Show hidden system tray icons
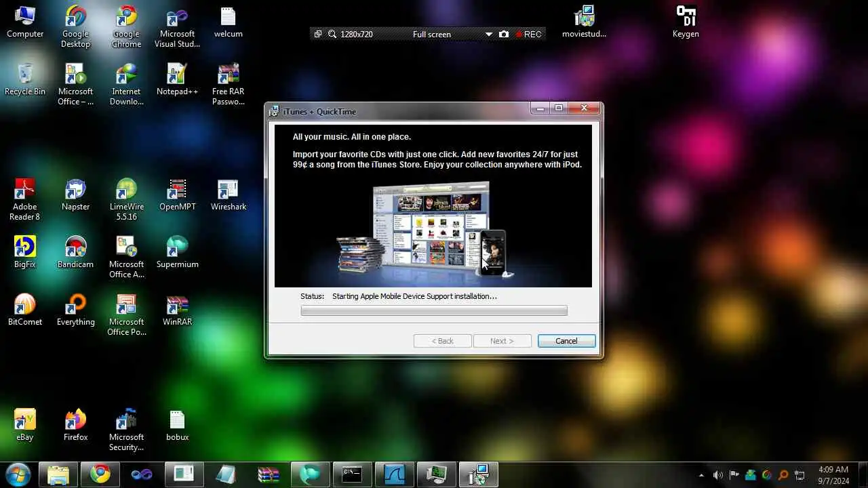Image resolution: width=868 pixels, height=488 pixels. 702,475
